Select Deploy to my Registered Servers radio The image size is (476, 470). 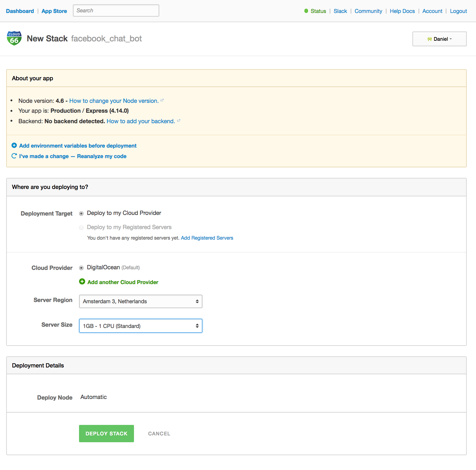tap(81, 228)
